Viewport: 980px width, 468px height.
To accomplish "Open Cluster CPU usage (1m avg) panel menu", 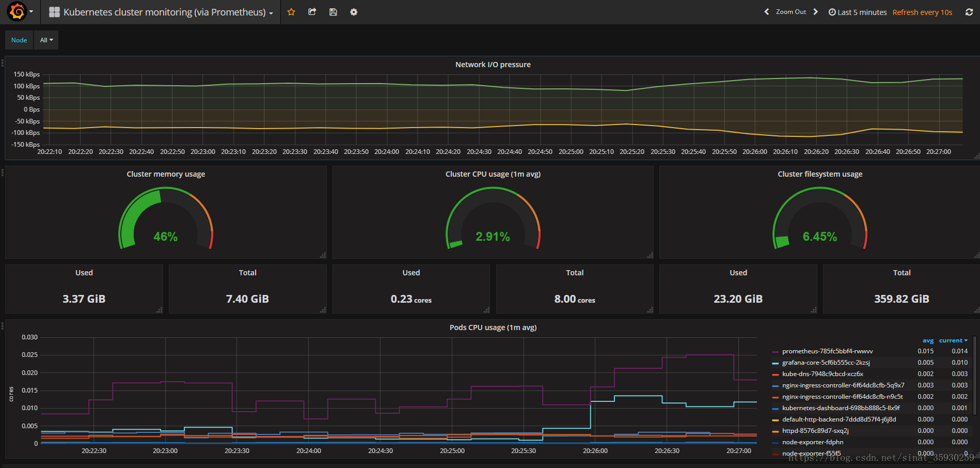I will point(493,174).
